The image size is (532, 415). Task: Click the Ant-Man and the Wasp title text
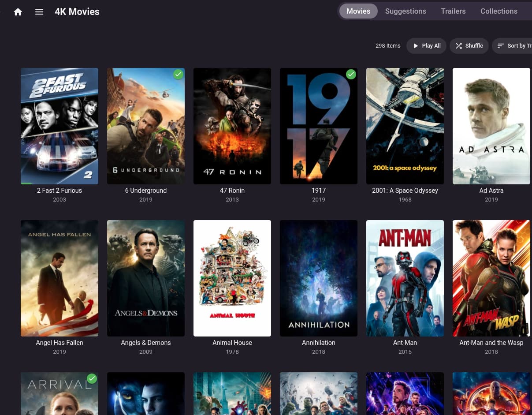(491, 343)
